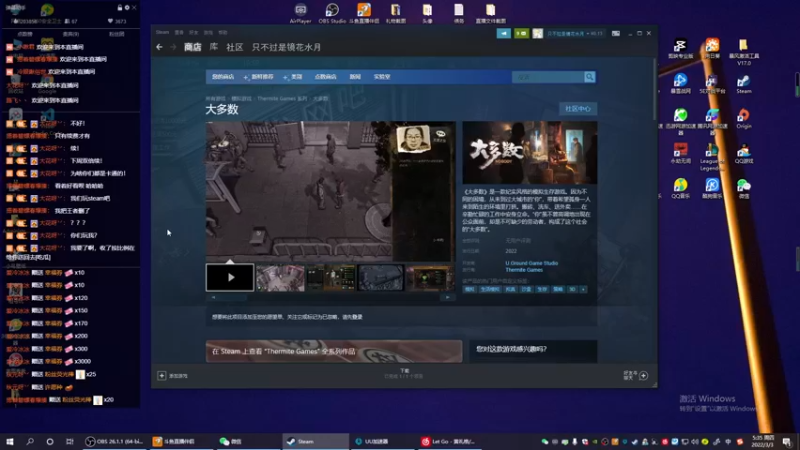The width and height of the screenshot is (800, 450).
Task: Open the Origin desktop shortcut
Action: tap(744, 118)
